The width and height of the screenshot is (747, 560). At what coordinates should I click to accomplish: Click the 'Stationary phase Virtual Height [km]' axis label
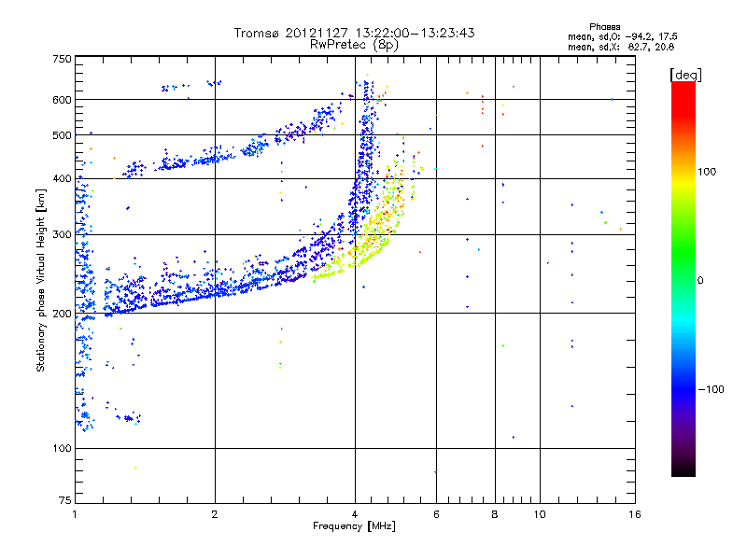(41, 280)
